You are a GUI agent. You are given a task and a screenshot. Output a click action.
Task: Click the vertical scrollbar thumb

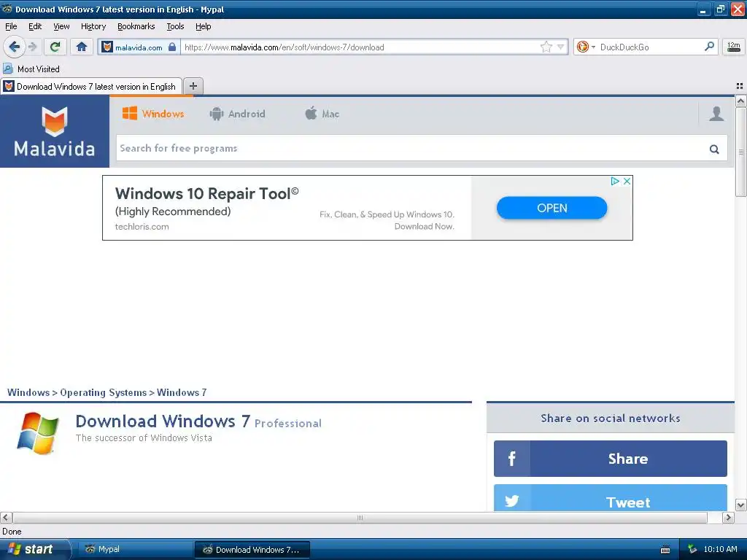(x=740, y=152)
